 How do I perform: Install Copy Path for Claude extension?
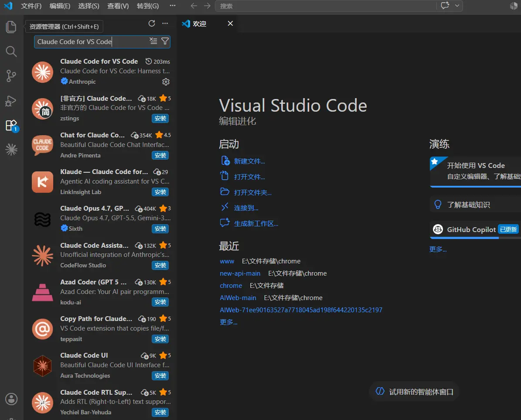(160, 338)
